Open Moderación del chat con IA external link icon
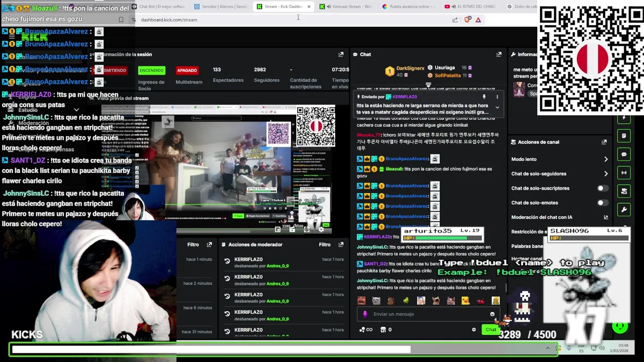The height and width of the screenshot is (362, 644). pyautogui.click(x=606, y=217)
